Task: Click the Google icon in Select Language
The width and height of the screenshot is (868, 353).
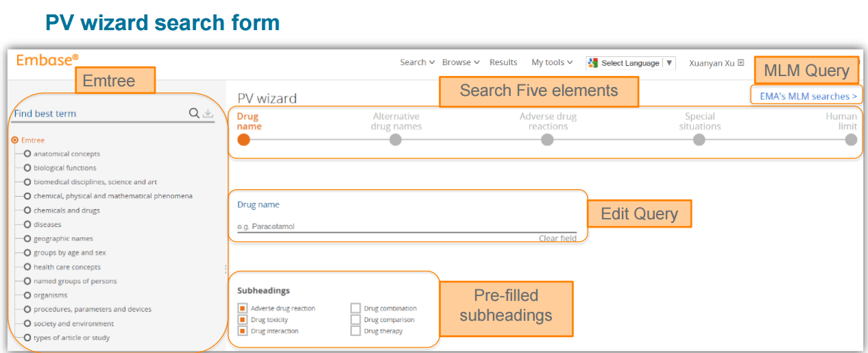Action: pos(593,62)
